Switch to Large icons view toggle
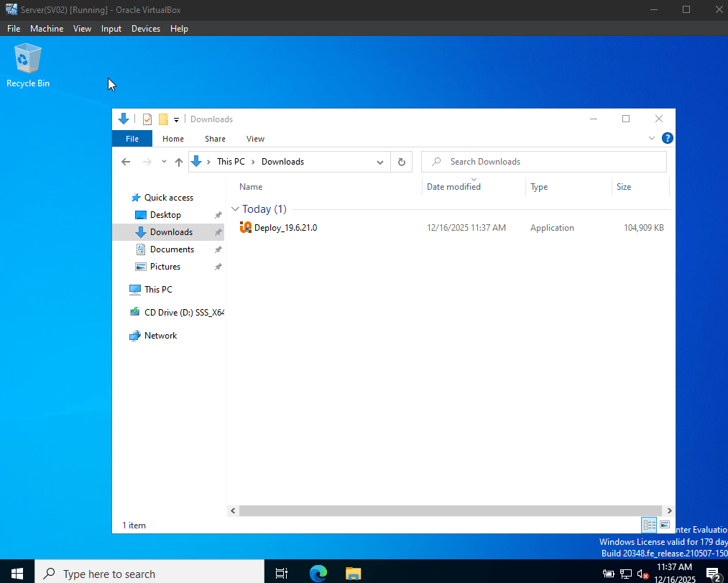Screen dimensions: 728x583 (665, 525)
